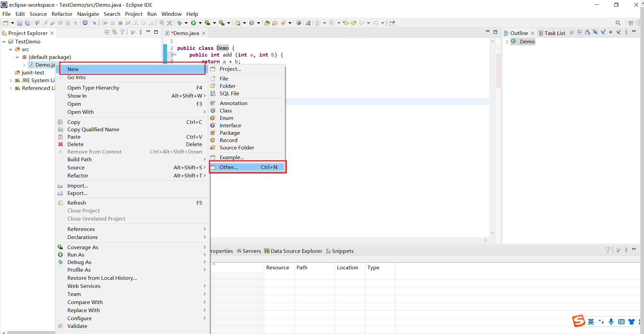Collapse the src folder node
Viewport: 644px width, 334px height.
11,49
